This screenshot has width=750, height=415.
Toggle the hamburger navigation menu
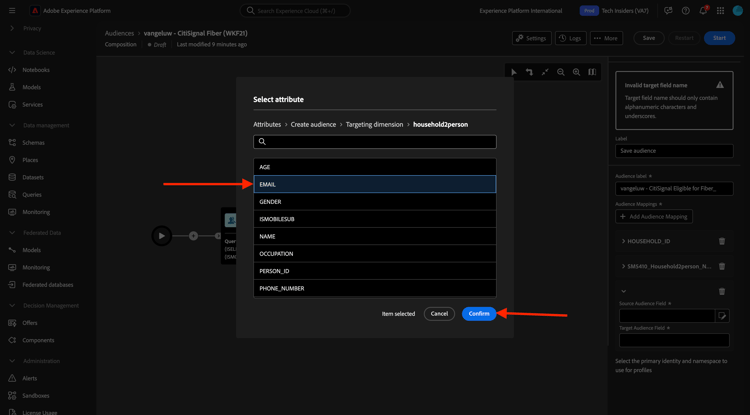point(12,11)
